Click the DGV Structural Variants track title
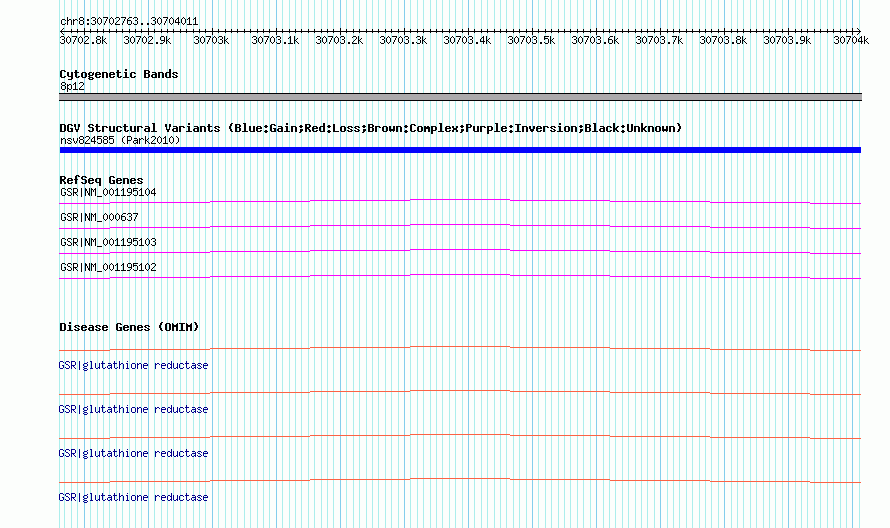 (371, 128)
